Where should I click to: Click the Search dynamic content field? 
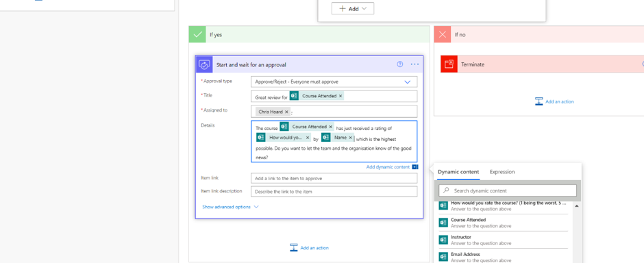pos(508,191)
